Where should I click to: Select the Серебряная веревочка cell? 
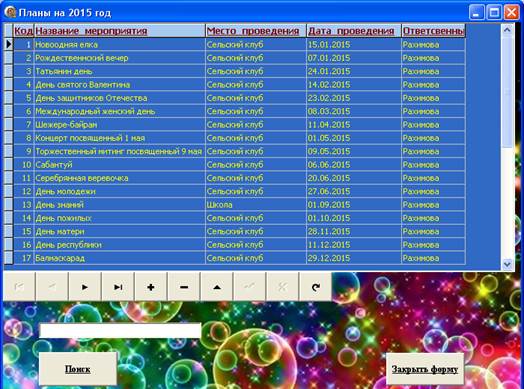tap(120, 178)
